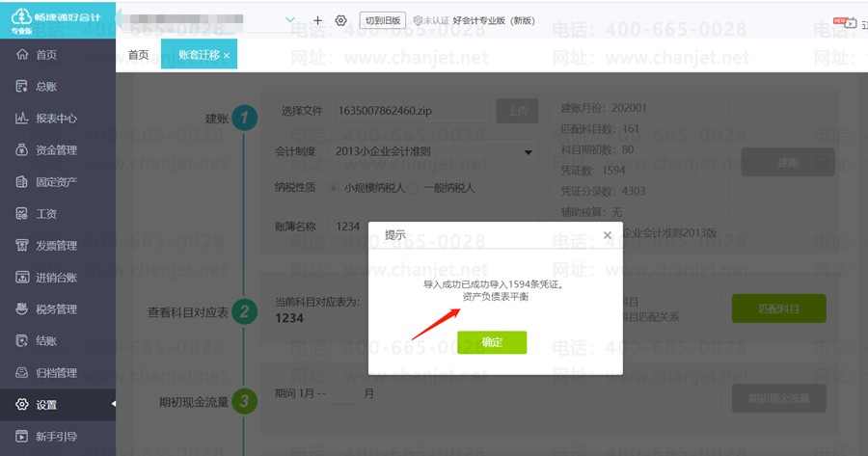Switch to the 账套迁移 tab
Viewport: 868px width, 456px height.
[x=199, y=55]
